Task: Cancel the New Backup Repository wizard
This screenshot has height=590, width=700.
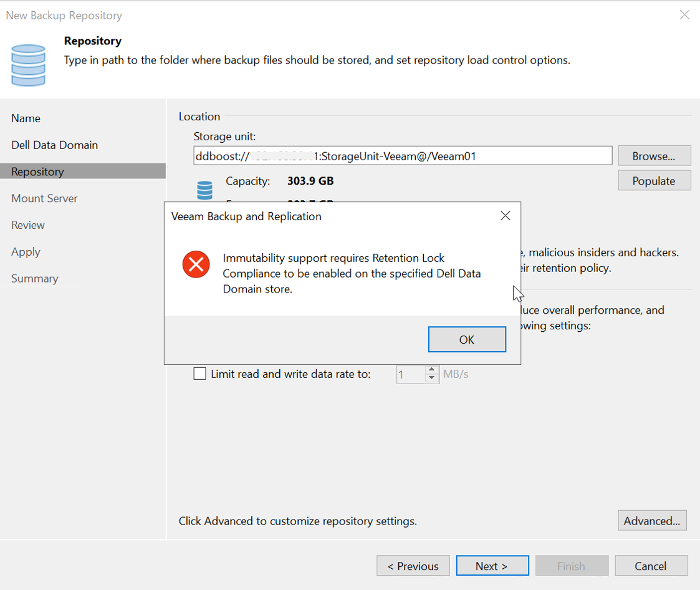Action: click(651, 566)
